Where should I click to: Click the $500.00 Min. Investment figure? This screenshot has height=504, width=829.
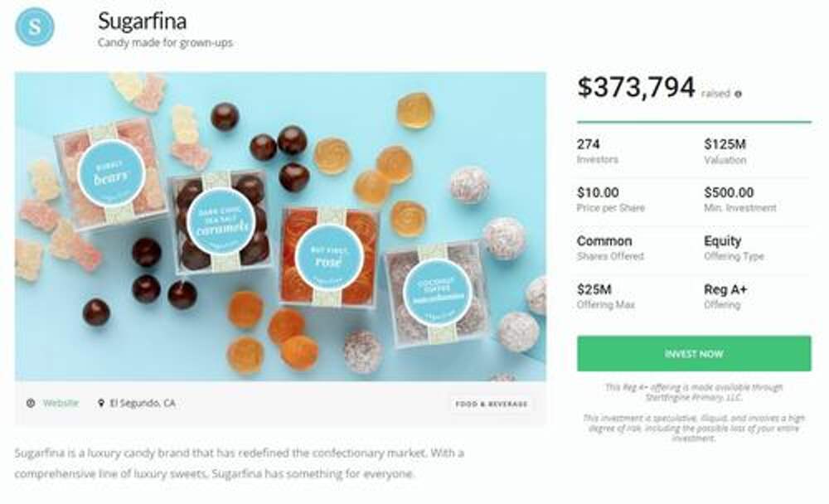pos(729,193)
